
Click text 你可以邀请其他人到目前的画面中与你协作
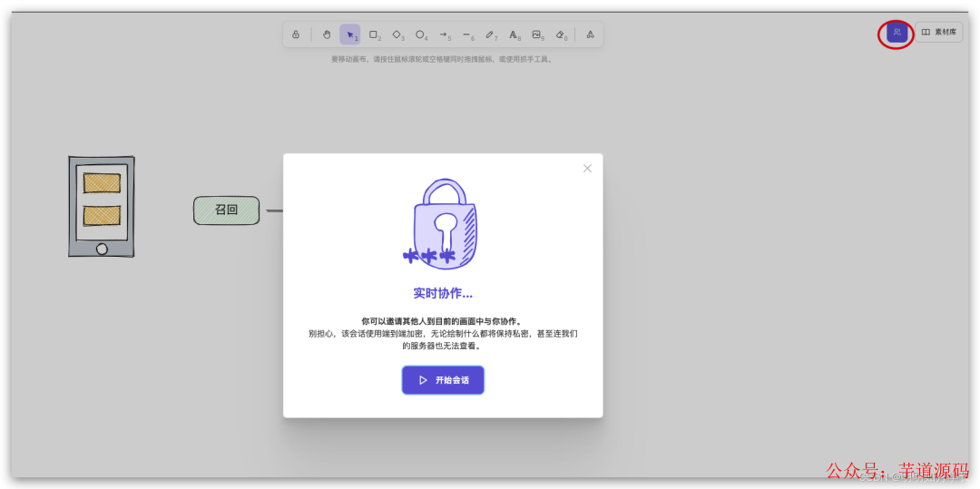pos(443,321)
